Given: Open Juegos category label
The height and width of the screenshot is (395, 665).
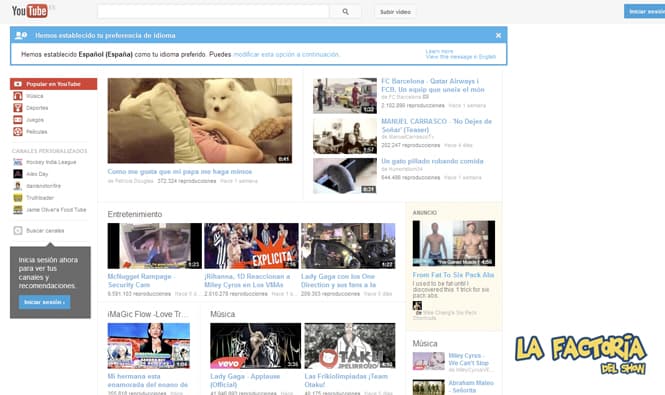Looking at the screenshot, I should (35, 120).
